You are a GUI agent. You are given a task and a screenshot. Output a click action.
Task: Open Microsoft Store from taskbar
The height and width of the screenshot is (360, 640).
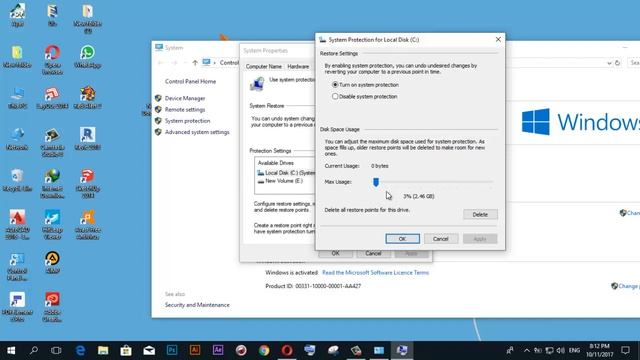[x=126, y=350]
